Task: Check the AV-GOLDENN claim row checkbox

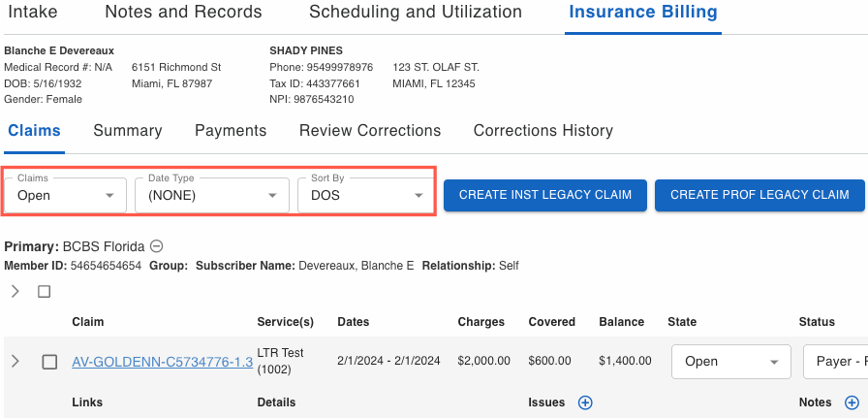Action: [49, 362]
